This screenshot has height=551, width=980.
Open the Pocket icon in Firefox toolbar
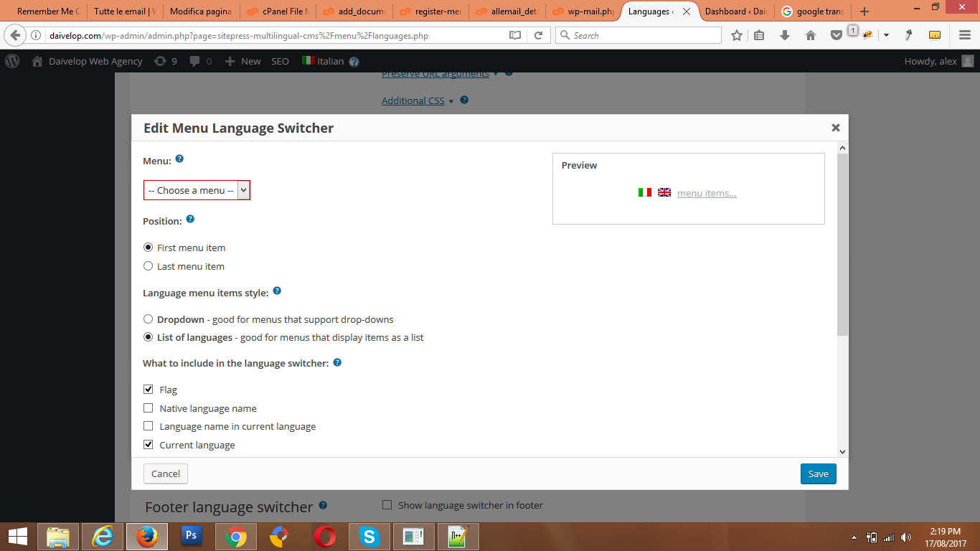point(836,35)
